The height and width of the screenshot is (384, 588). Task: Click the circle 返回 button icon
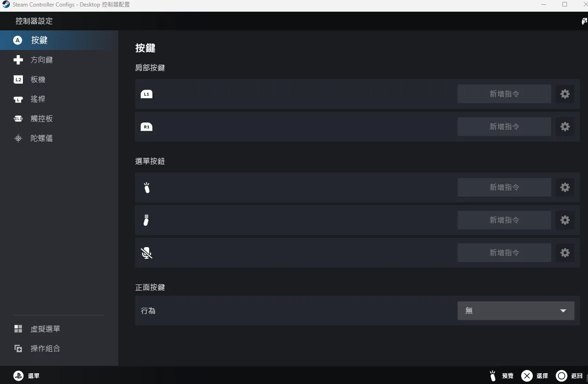click(561, 376)
